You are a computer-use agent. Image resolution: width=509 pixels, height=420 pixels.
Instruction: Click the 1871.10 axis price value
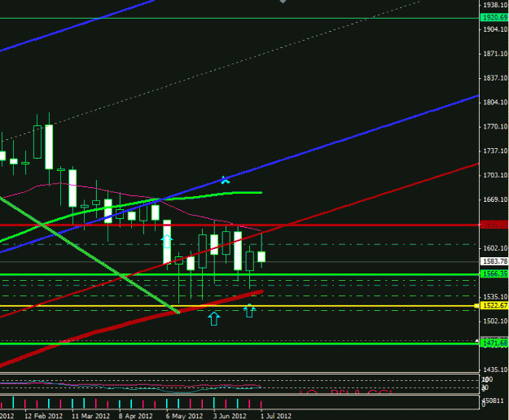click(x=495, y=54)
